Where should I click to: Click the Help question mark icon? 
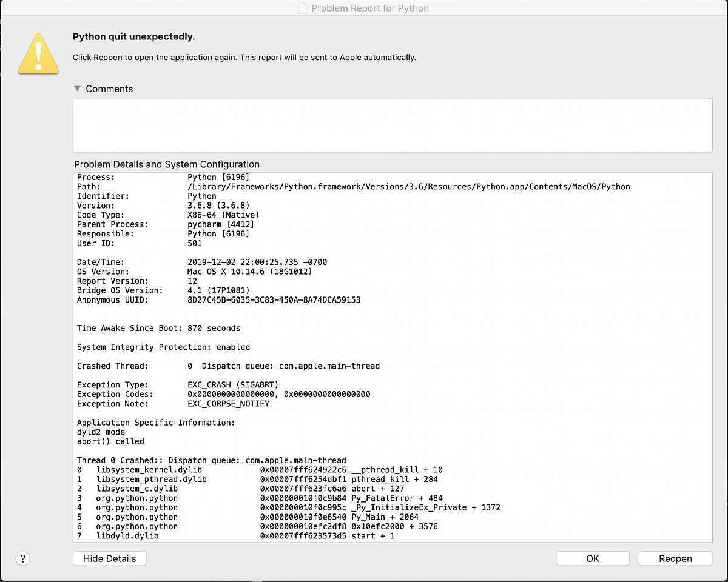pos(22,558)
